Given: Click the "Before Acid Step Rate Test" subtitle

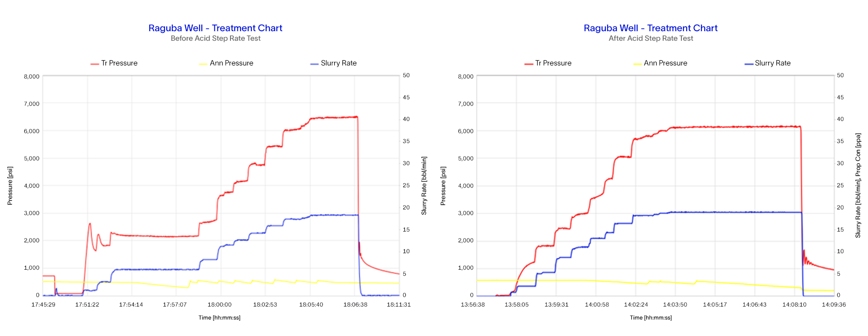Looking at the screenshot, I should point(215,39).
